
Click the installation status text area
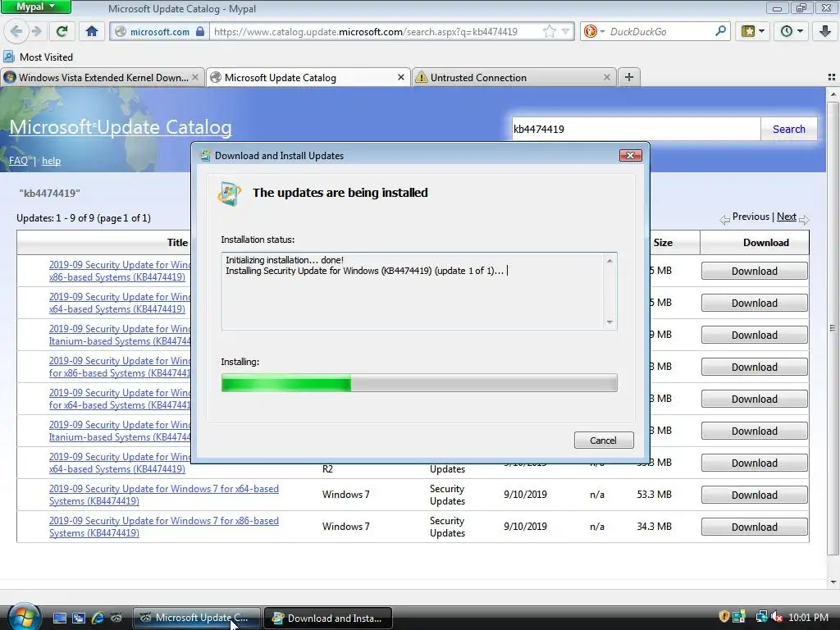coord(419,291)
